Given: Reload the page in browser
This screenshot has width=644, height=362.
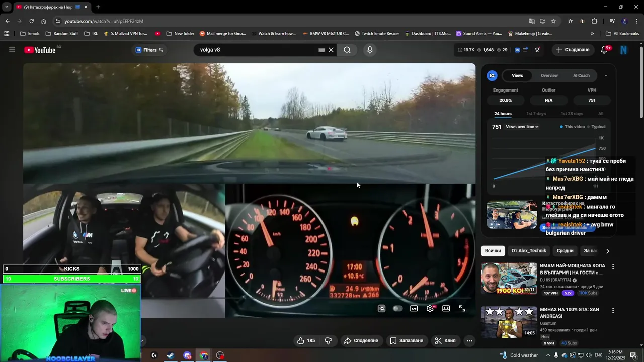Looking at the screenshot, I should point(31,21).
